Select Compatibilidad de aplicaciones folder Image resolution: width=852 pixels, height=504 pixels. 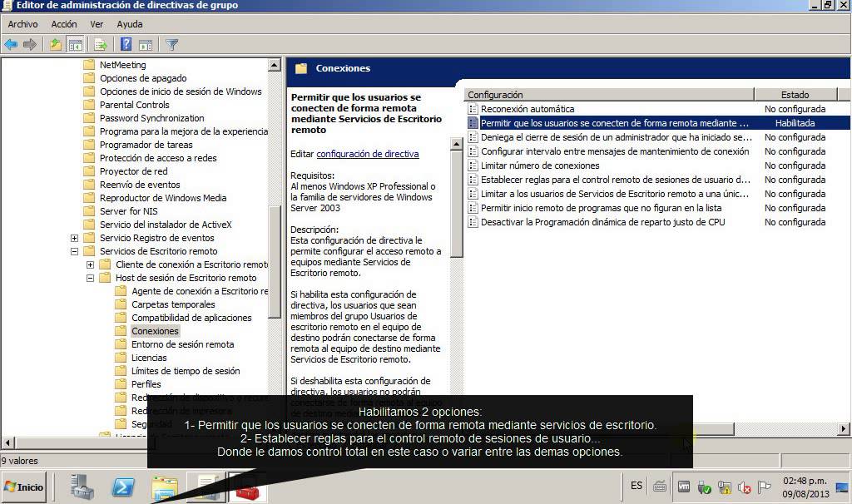pos(191,318)
